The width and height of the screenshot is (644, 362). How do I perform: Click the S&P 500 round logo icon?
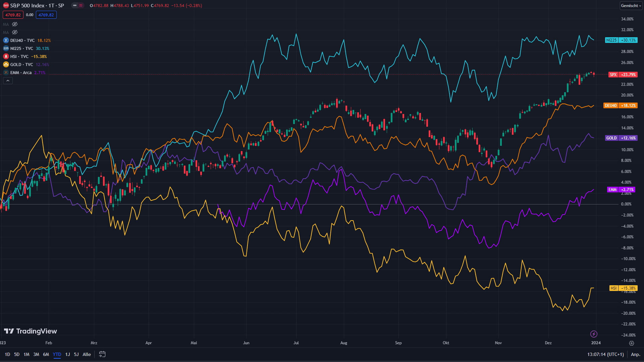(6, 5)
